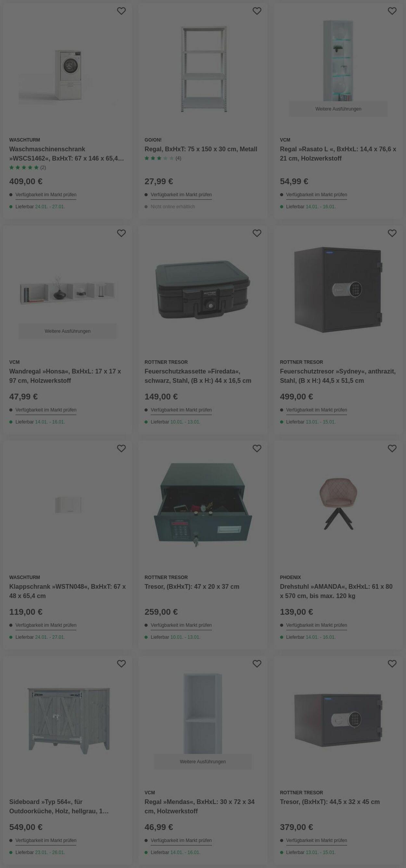Check market availability for GO/ON! Regal
406x868 pixels.
181,195
